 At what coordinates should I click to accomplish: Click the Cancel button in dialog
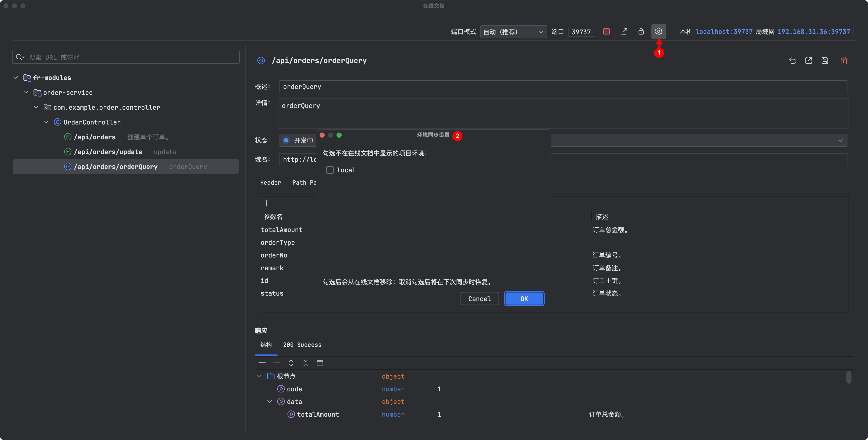(x=480, y=299)
